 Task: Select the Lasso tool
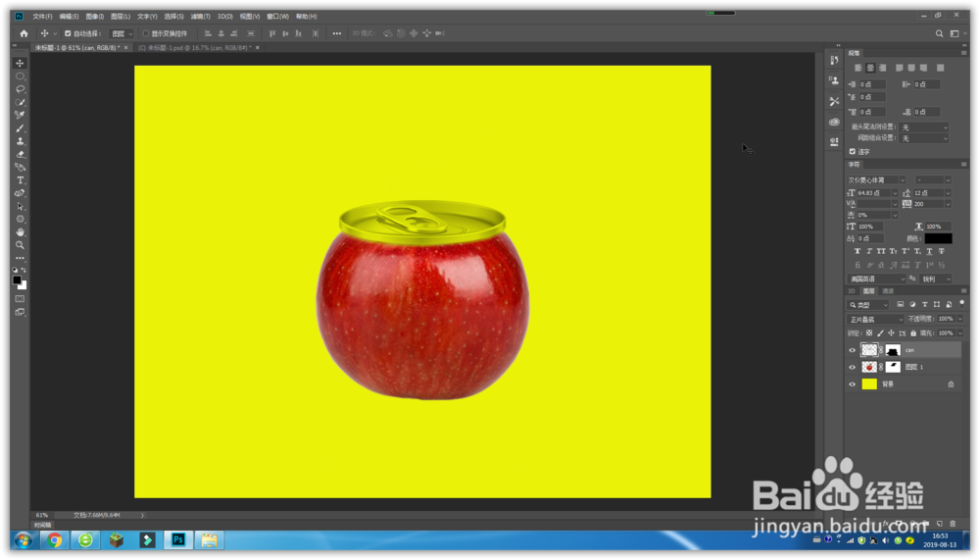tap(20, 89)
